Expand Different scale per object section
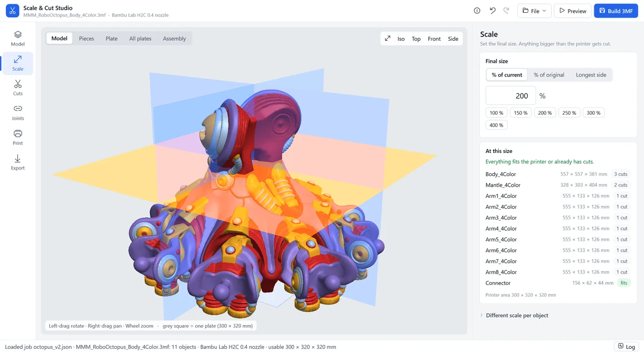The image size is (644, 353). (x=517, y=315)
